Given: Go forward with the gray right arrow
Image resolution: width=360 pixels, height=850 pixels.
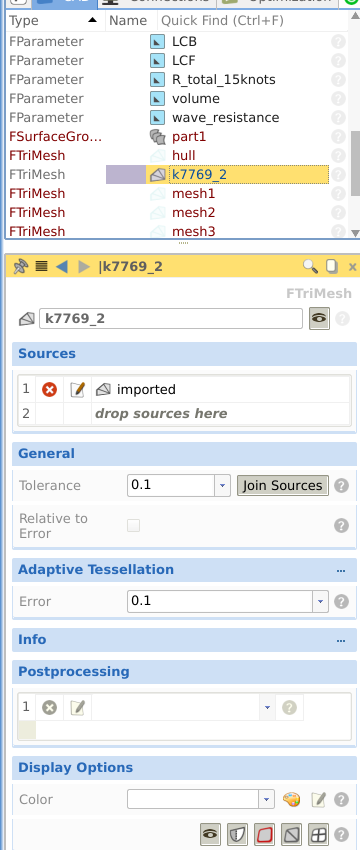Looking at the screenshot, I should coord(84,266).
